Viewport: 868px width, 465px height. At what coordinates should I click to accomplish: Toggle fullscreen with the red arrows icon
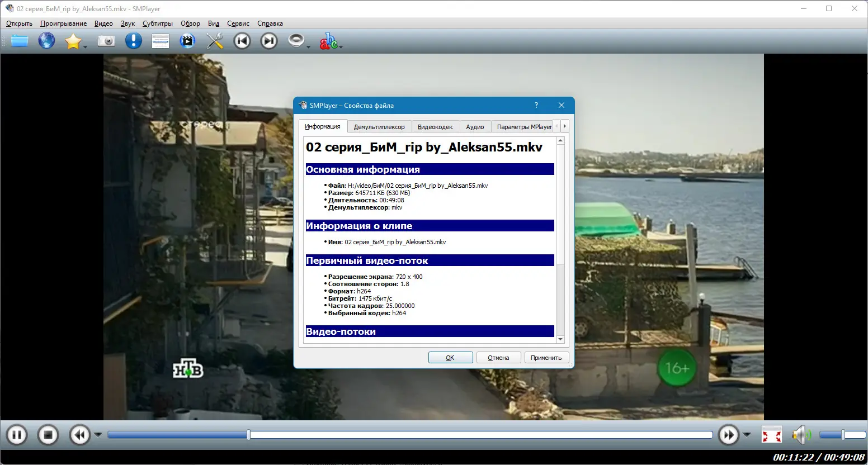[x=772, y=434]
